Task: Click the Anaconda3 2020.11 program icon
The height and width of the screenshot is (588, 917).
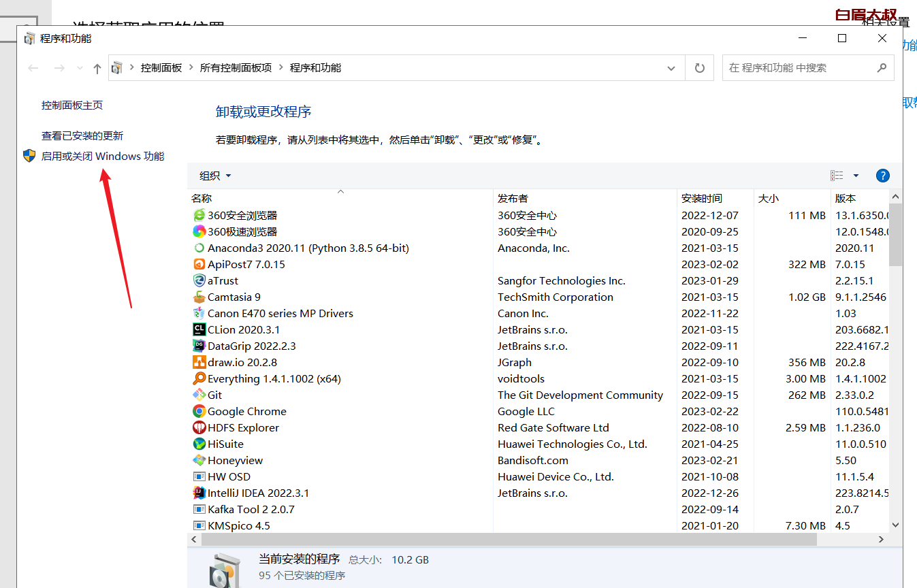Action: 199,248
